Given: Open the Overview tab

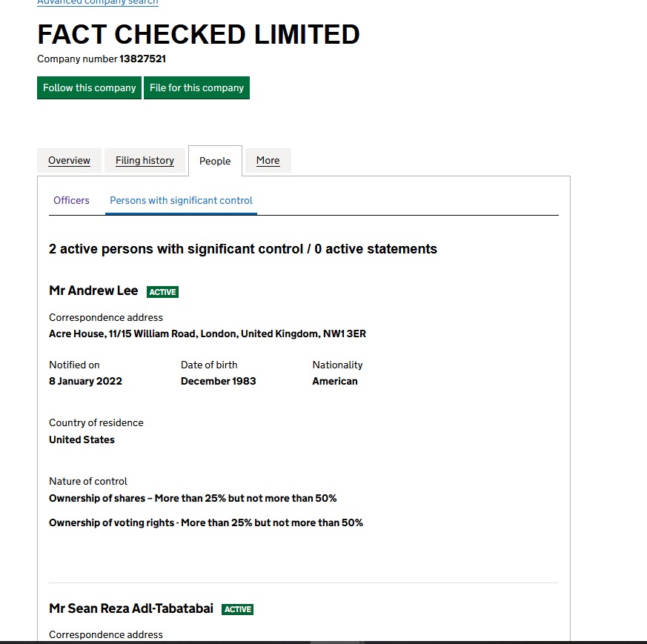Looking at the screenshot, I should tap(69, 160).
